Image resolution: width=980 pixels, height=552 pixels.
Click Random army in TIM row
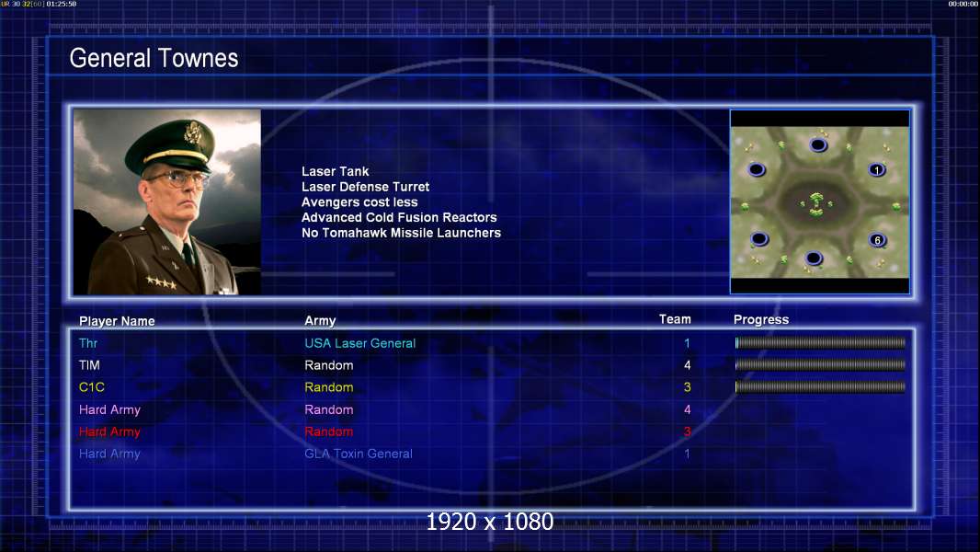click(x=329, y=365)
